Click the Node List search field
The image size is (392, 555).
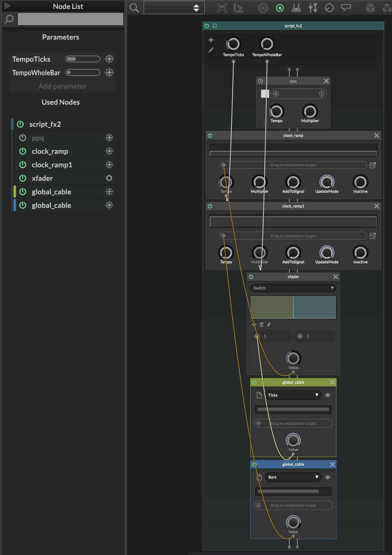tap(71, 19)
